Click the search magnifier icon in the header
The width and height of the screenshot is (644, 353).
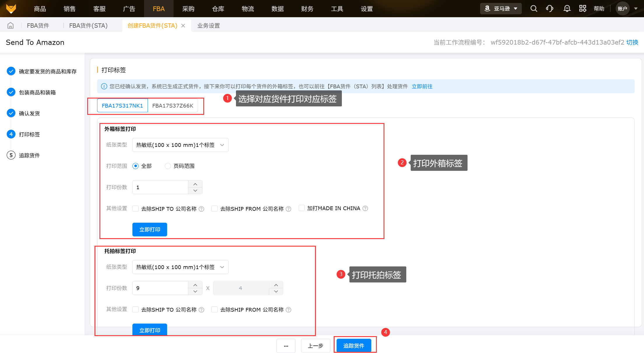coord(533,9)
